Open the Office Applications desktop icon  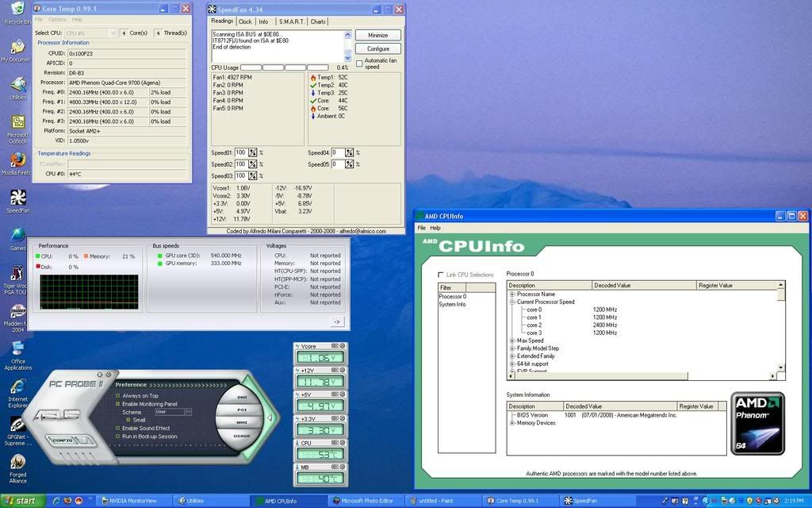click(18, 348)
